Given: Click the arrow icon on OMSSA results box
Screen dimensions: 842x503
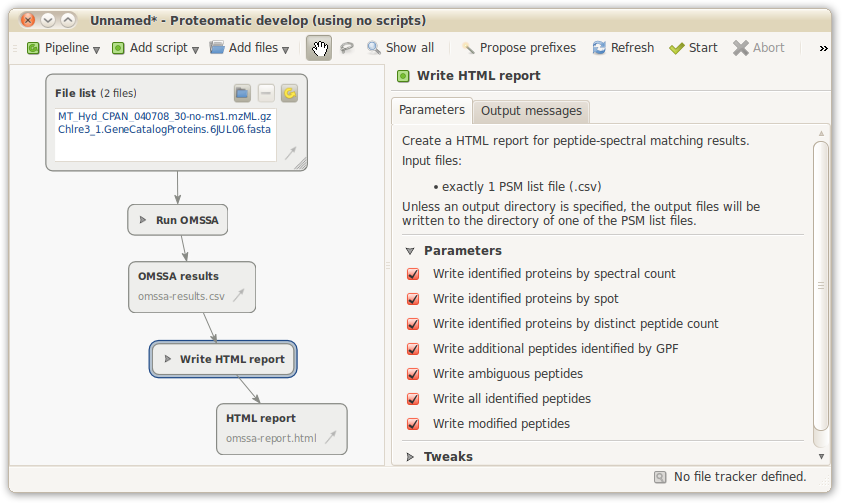Looking at the screenshot, I should tap(240, 296).
